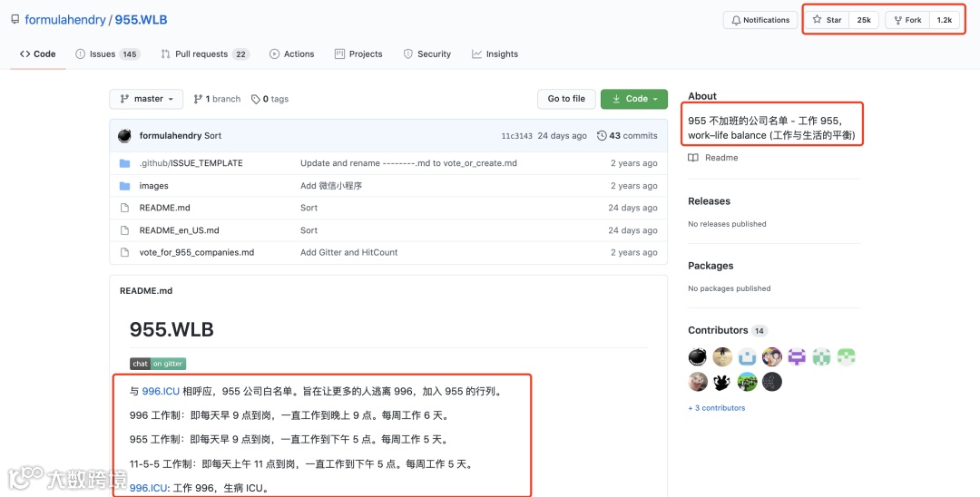View the 25k stargazers count
This screenshot has width=980, height=497.
pyautogui.click(x=864, y=20)
